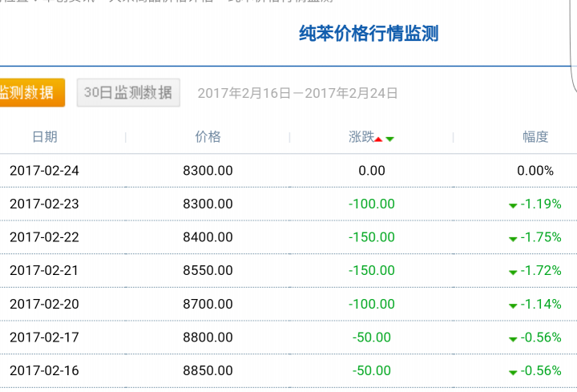
Task: Click the green down triangle sort icon
Action: (x=390, y=139)
